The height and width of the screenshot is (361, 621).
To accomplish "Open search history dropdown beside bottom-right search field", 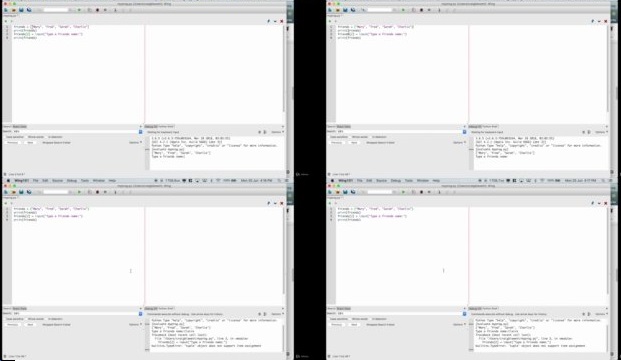I will point(465,314).
